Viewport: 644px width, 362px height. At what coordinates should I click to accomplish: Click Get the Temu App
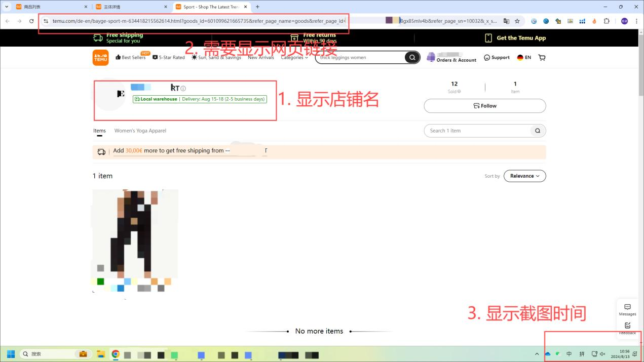[x=515, y=38]
